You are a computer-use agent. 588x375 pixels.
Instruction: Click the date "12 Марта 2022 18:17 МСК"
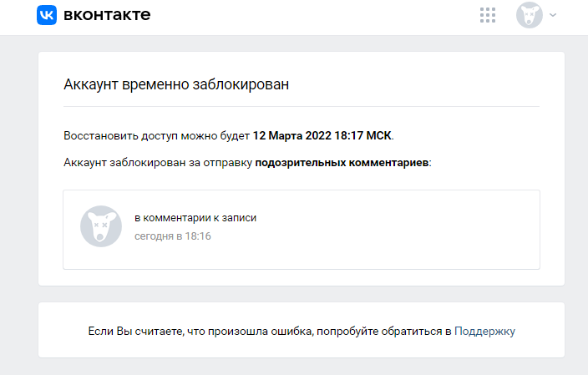pos(322,134)
